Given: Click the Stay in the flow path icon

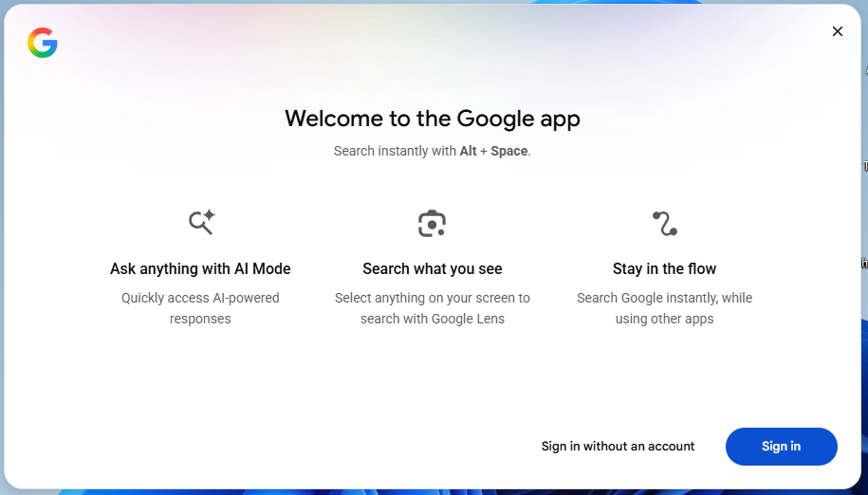Looking at the screenshot, I should point(664,224).
